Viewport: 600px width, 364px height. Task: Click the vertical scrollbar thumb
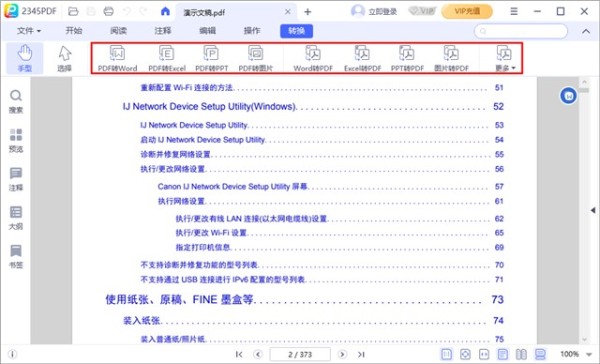pos(584,90)
